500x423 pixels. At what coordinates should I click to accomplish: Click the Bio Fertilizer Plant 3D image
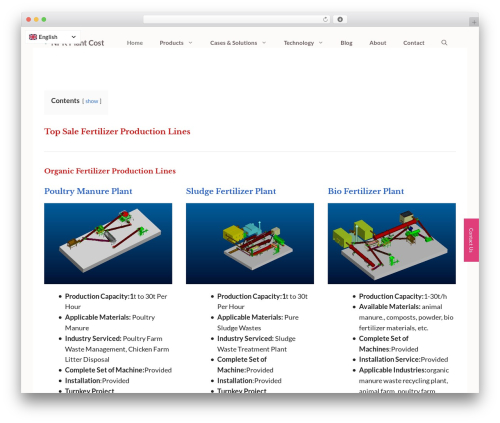pos(392,243)
